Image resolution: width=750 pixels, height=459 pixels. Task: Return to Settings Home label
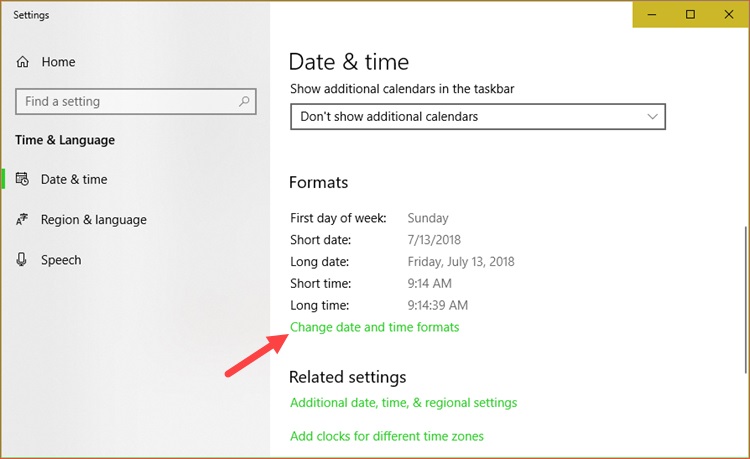click(x=58, y=62)
